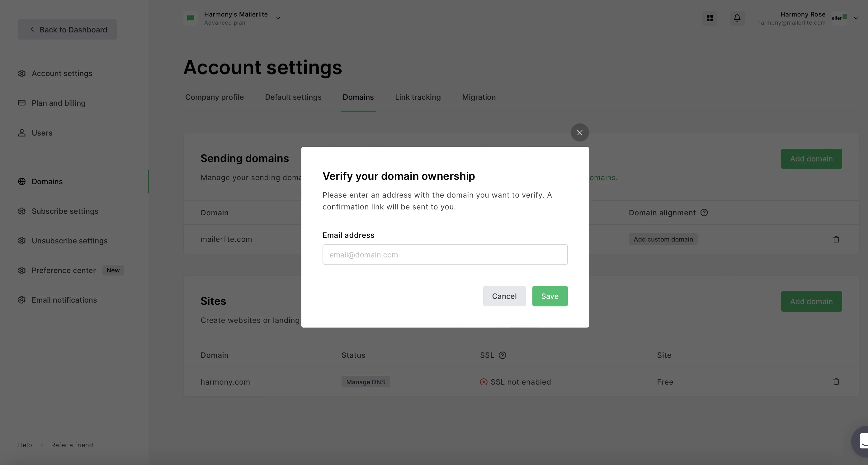The height and width of the screenshot is (465, 868).
Task: Expand Harmony Rose user menu
Action: (x=856, y=18)
